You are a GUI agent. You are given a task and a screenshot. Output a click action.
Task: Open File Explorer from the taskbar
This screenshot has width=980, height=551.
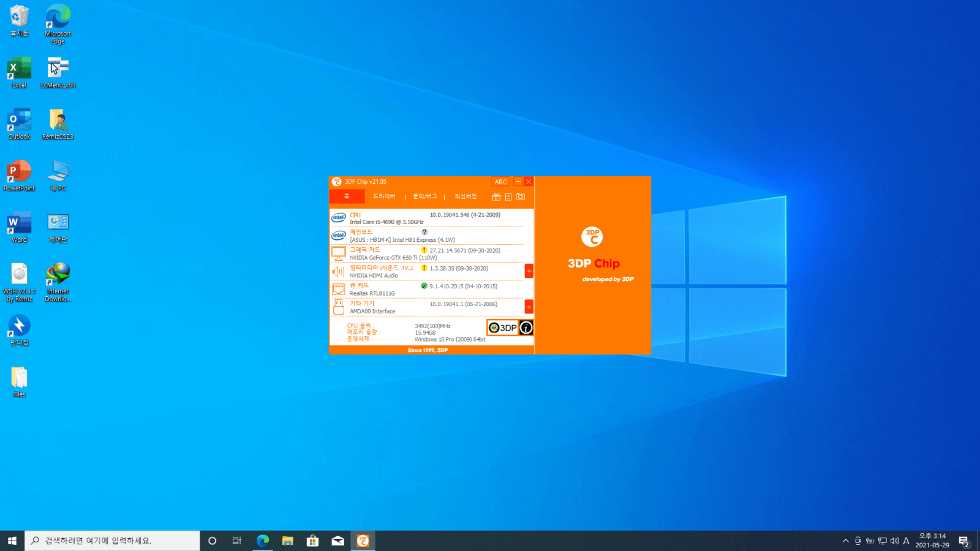[x=287, y=541]
